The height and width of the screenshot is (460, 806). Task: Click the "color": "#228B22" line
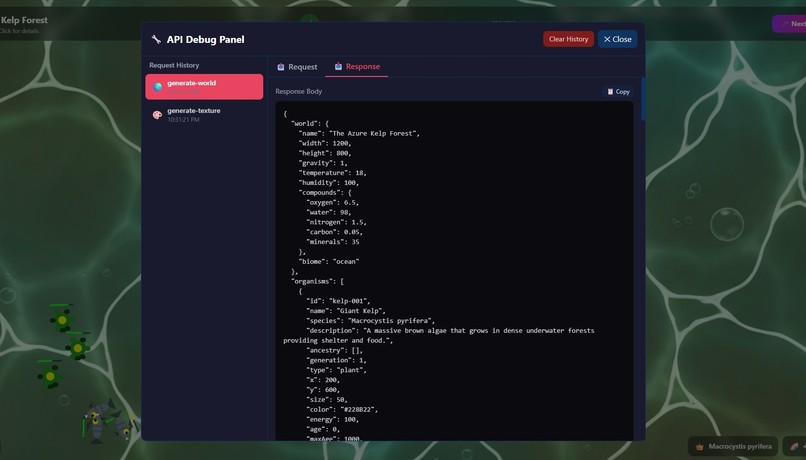click(x=342, y=409)
